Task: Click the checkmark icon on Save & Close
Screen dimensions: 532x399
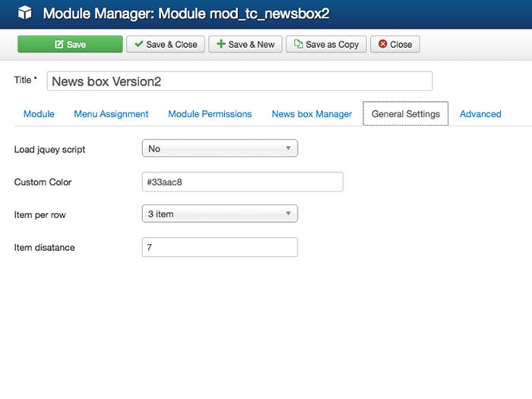Action: 138,44
